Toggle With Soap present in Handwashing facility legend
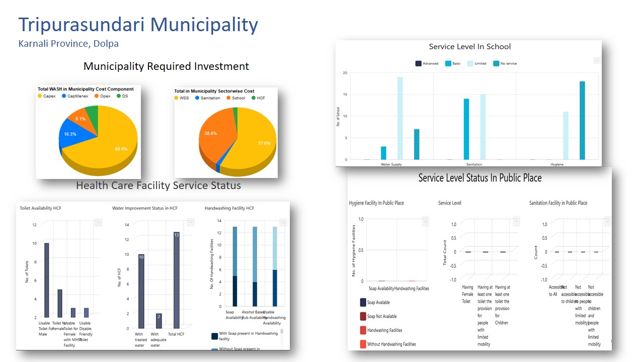644x362 pixels. pyautogui.click(x=245, y=336)
